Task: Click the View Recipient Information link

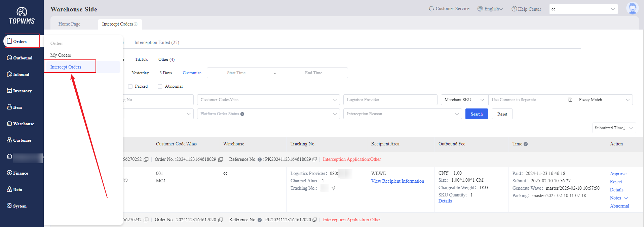Action: [397, 181]
